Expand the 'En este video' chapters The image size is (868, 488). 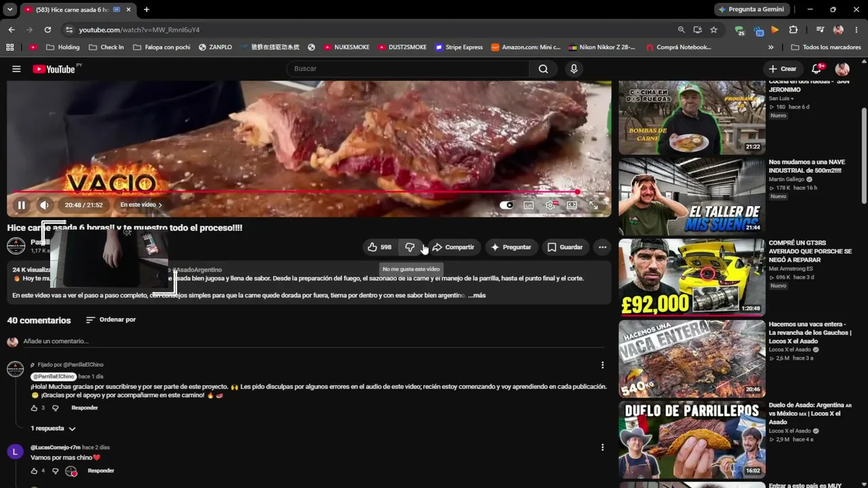pos(141,205)
